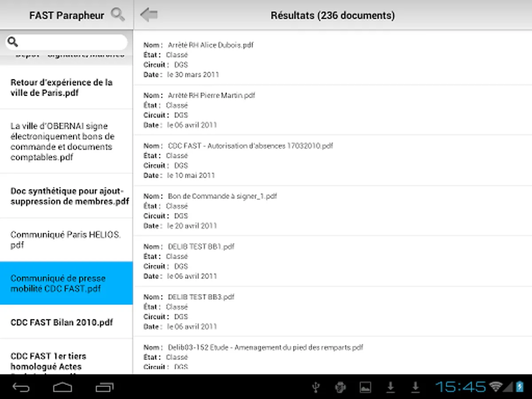Tap the Résultats (236 documents) title
Screen dimensions: 532x399
[x=332, y=16]
